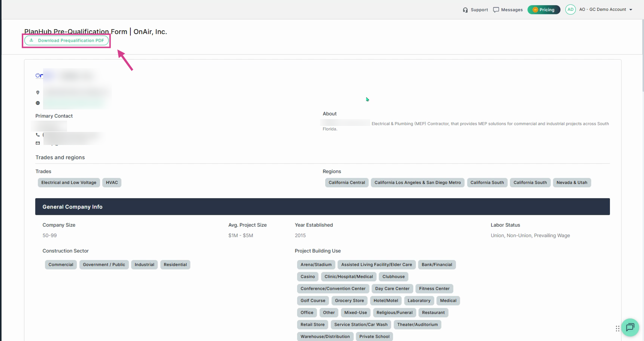Click the Warehouse/Distribution tag

[325, 337]
